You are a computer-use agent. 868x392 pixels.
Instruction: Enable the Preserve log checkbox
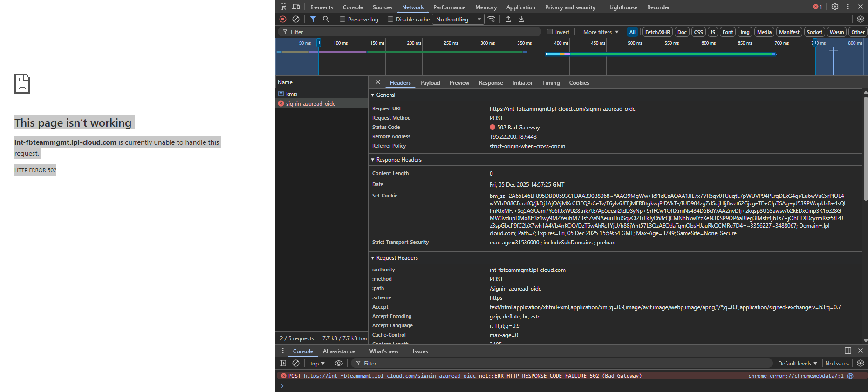tap(342, 20)
